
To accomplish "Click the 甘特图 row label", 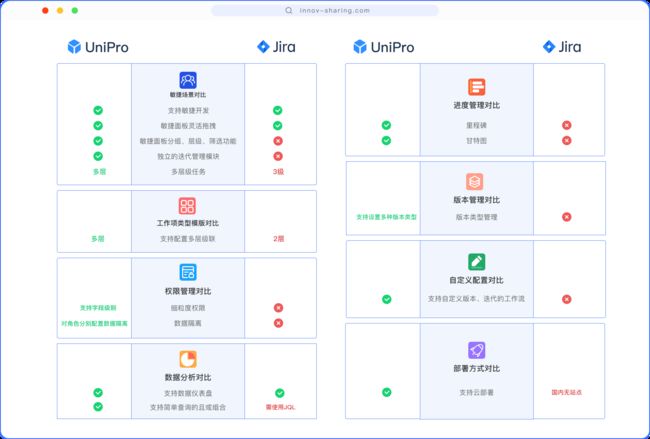I will pyautogui.click(x=476, y=141).
